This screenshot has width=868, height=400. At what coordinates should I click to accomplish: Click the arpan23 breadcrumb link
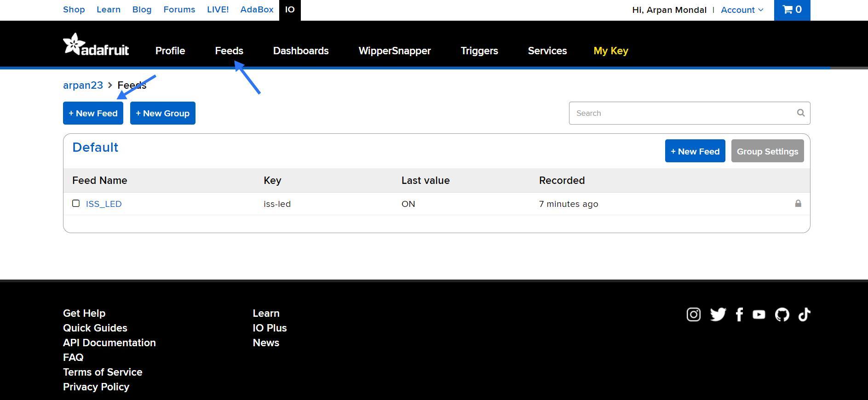coord(83,85)
